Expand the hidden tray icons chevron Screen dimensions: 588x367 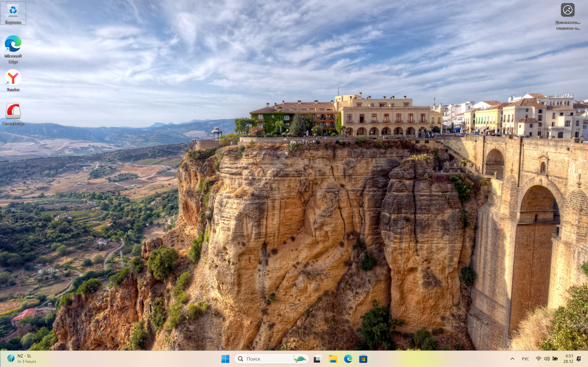(512, 359)
